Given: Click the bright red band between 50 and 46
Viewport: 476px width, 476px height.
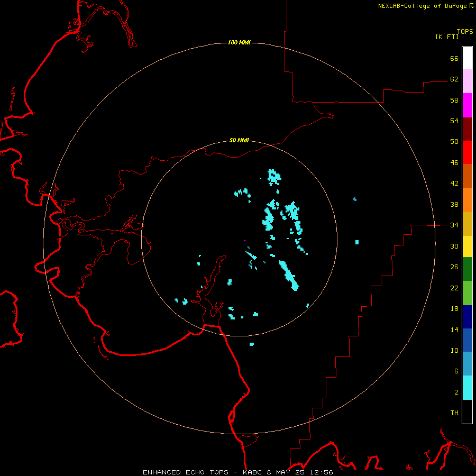Looking at the screenshot, I should click(x=467, y=152).
